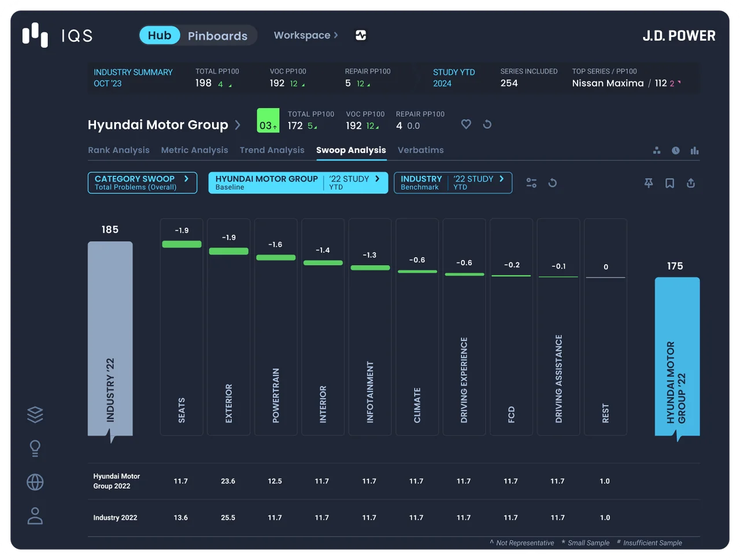Switch to bar chart view icon
Image resolution: width=740 pixels, height=560 pixels.
(x=694, y=150)
